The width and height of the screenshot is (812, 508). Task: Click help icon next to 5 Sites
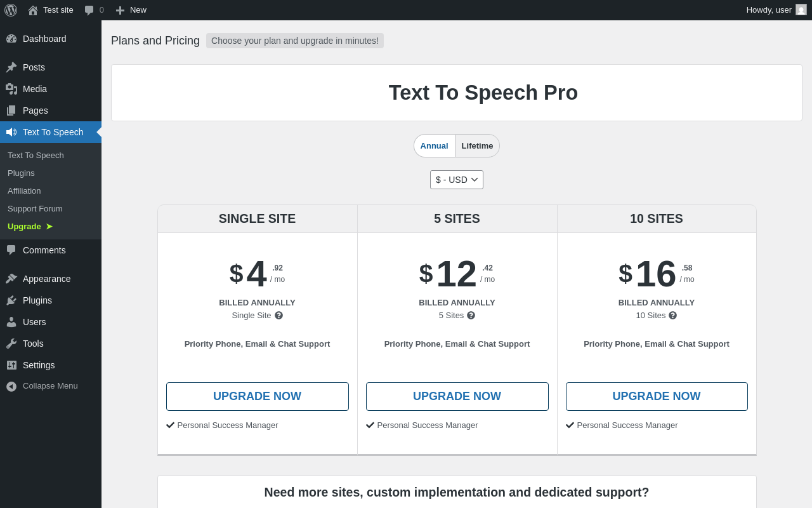pos(471,316)
